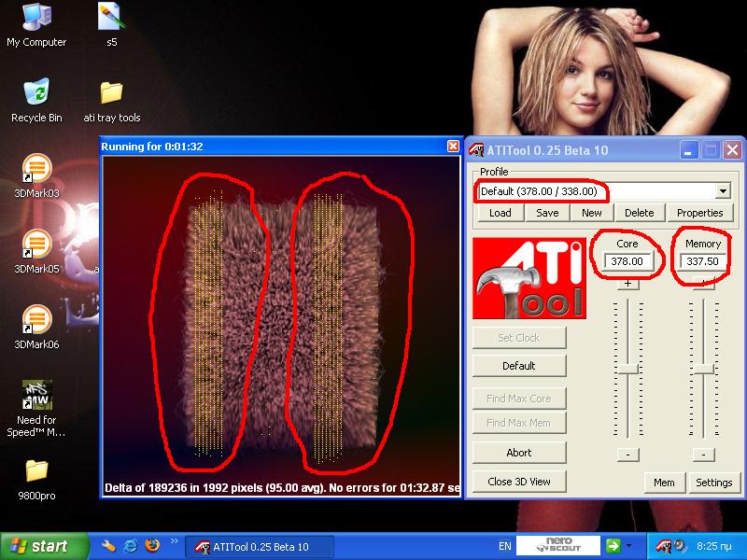Click the Core clock value field
The width and height of the screenshot is (747, 560).
[627, 261]
